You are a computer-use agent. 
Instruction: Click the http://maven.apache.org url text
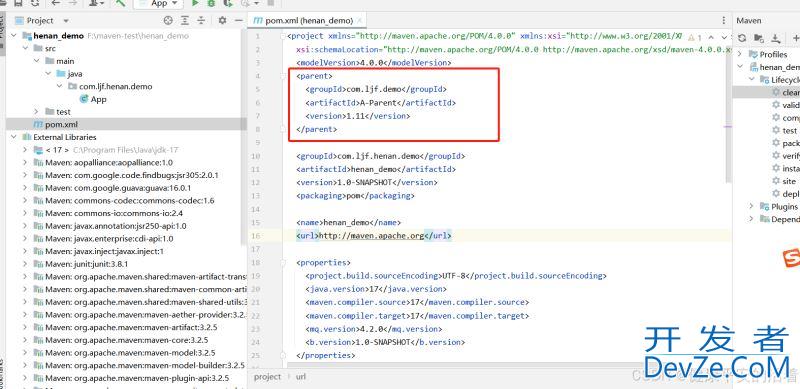(371, 236)
